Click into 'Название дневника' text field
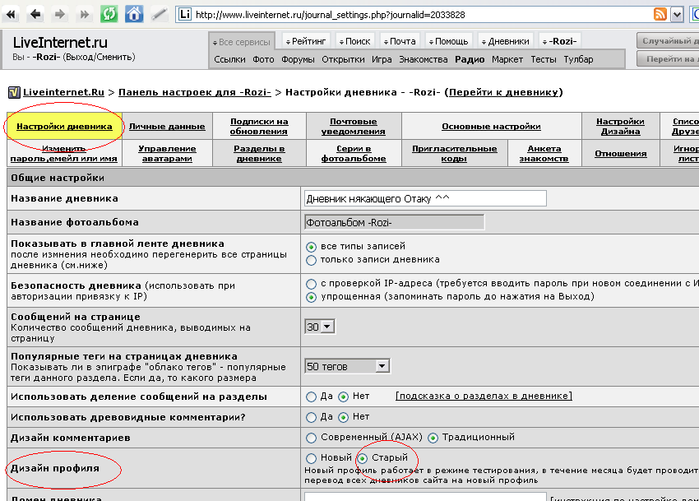Screen dimensions: 699x501 click(425, 198)
